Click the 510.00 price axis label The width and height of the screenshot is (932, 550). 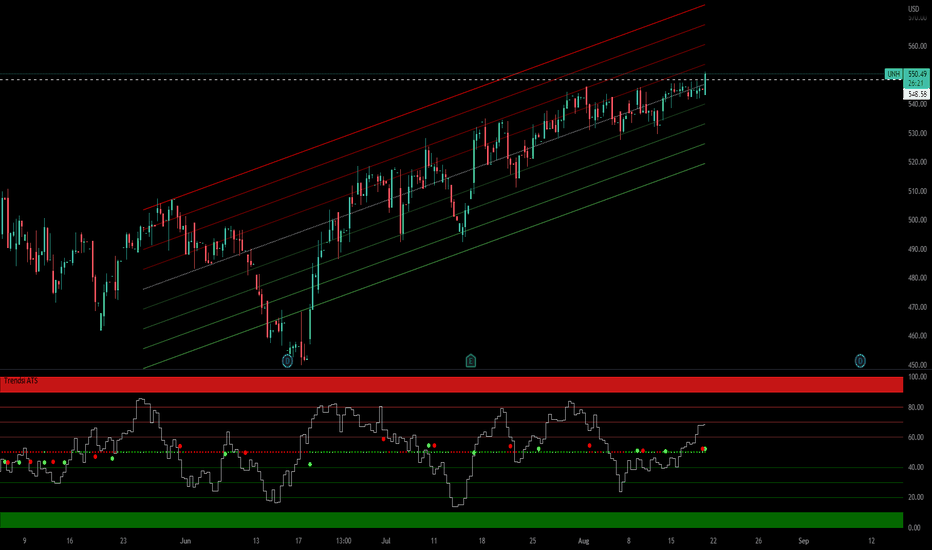pos(917,191)
